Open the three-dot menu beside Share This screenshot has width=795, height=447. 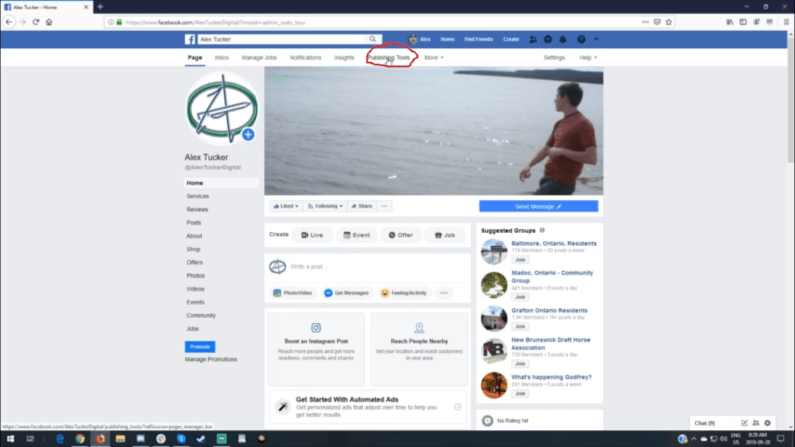tap(384, 206)
